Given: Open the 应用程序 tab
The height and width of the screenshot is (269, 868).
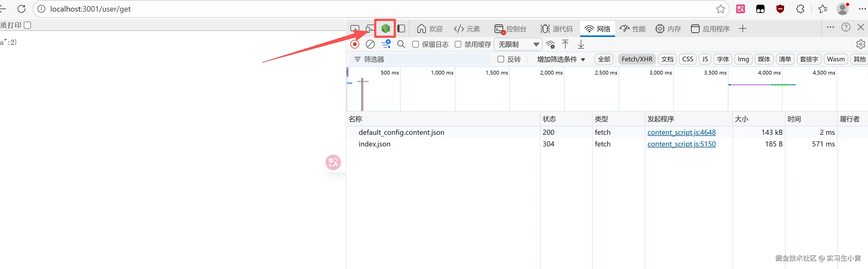Looking at the screenshot, I should coord(710,29).
